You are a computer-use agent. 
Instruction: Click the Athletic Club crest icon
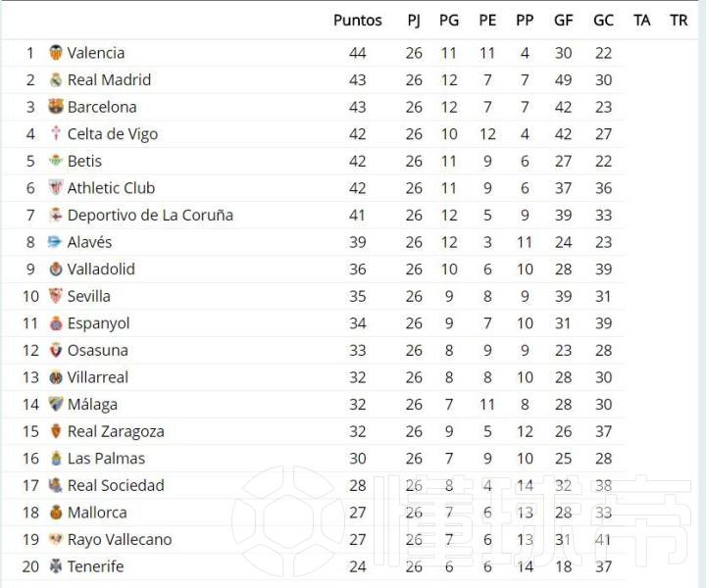55,187
